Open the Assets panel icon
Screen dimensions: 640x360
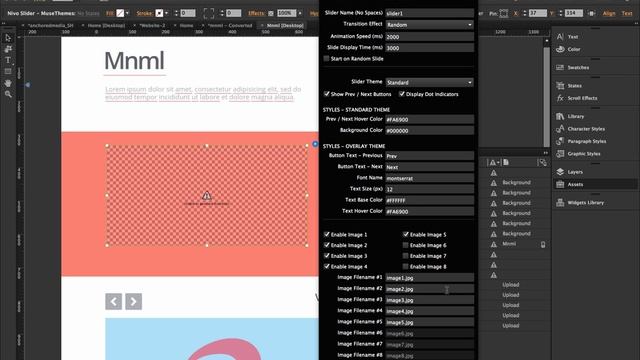click(x=560, y=184)
